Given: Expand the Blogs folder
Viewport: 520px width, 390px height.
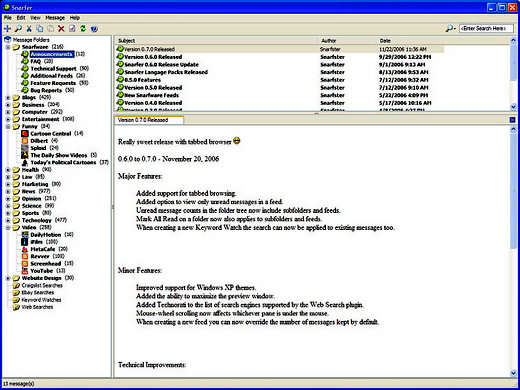Looking at the screenshot, I should (8, 98).
